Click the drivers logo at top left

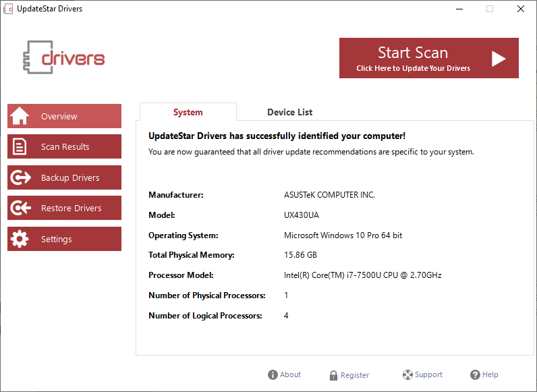pyautogui.click(x=64, y=58)
